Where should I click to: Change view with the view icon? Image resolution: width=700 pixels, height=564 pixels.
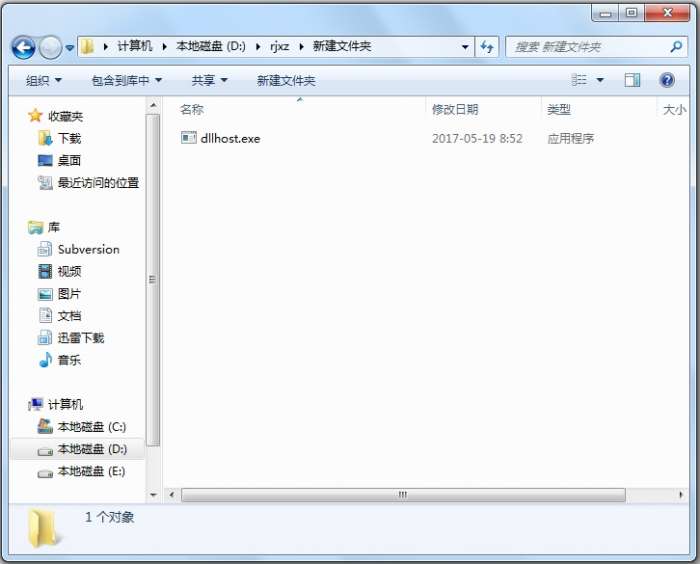tap(579, 80)
